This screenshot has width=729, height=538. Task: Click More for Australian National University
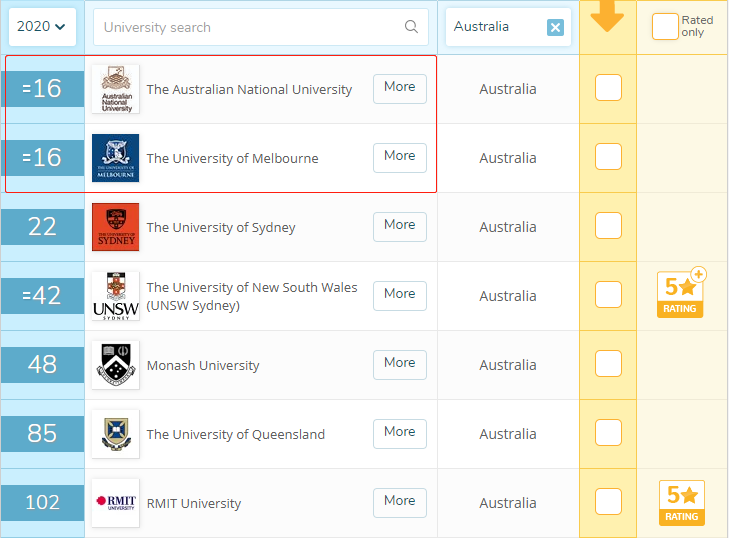(x=399, y=89)
